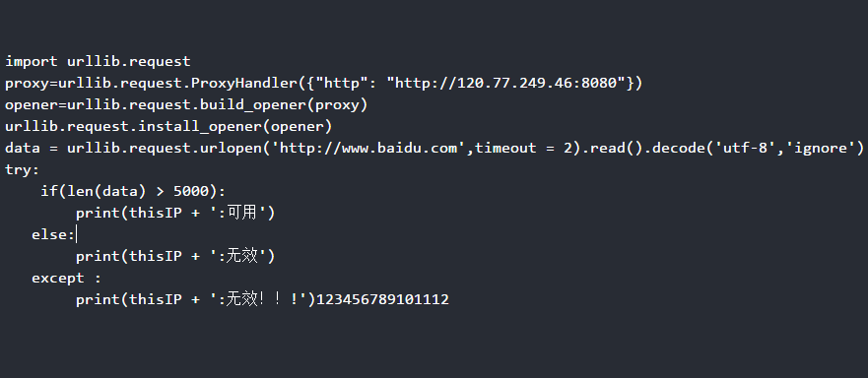868x378 pixels.
Task: Click 'install_opener' function name
Action: pos(200,126)
